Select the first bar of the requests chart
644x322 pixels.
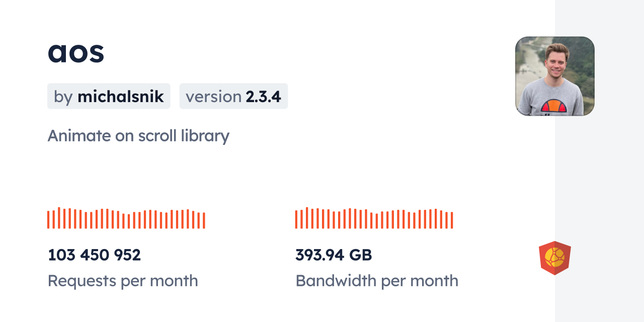48,220
